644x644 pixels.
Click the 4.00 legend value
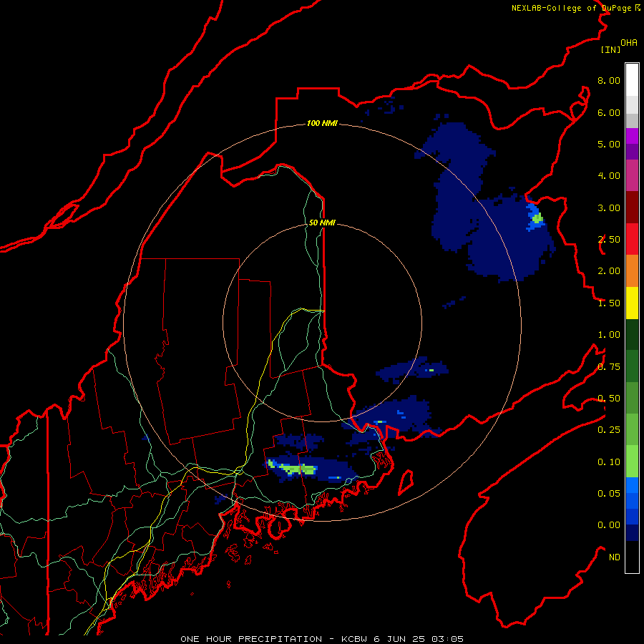pos(609,176)
